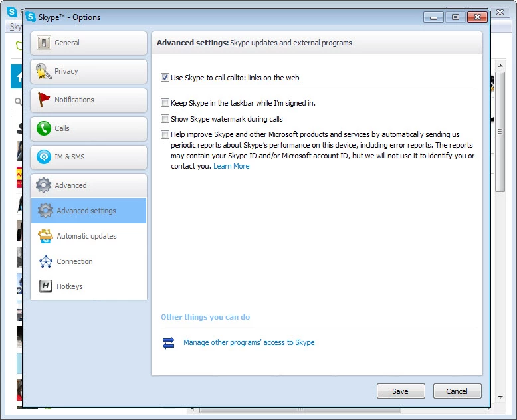The image size is (517, 420).
Task: Click the Privacy padlock icon
Action: (x=44, y=72)
